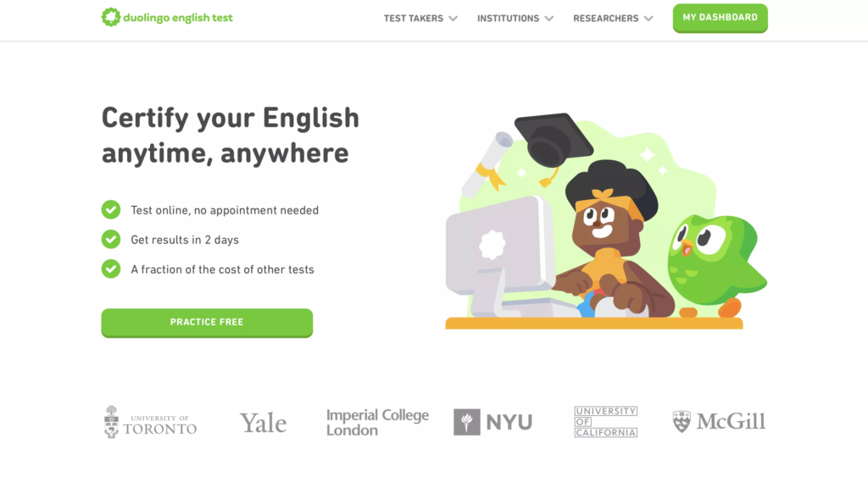Screen dimensions: 868x477
Task: Expand the Institutions dropdown chevron
Action: pos(549,18)
